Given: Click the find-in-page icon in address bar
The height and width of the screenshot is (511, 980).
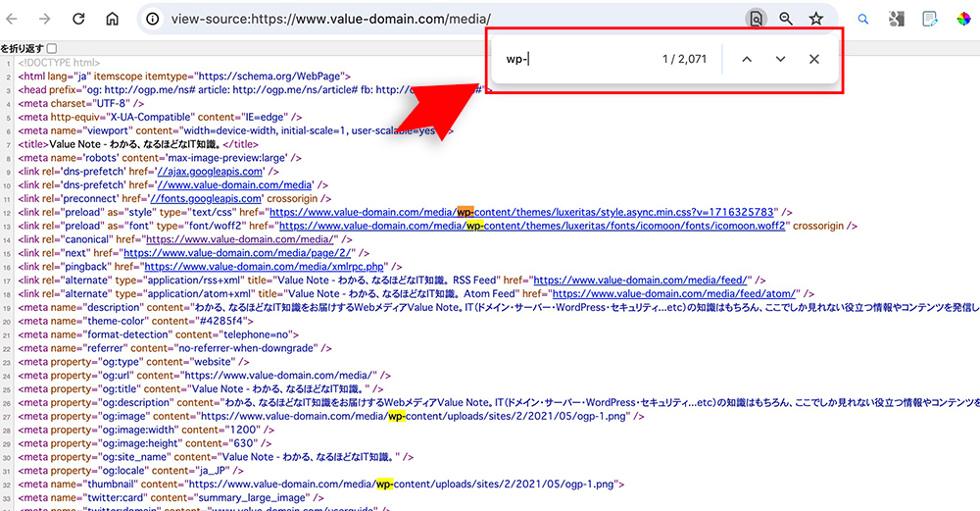Looking at the screenshot, I should [757, 19].
